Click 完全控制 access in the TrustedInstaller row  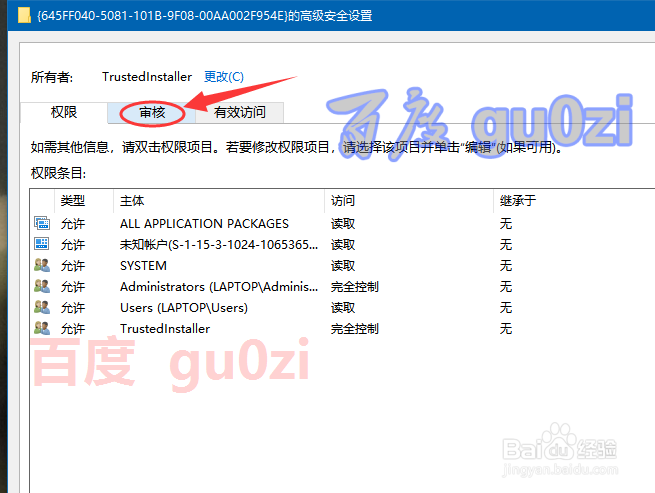click(x=355, y=329)
